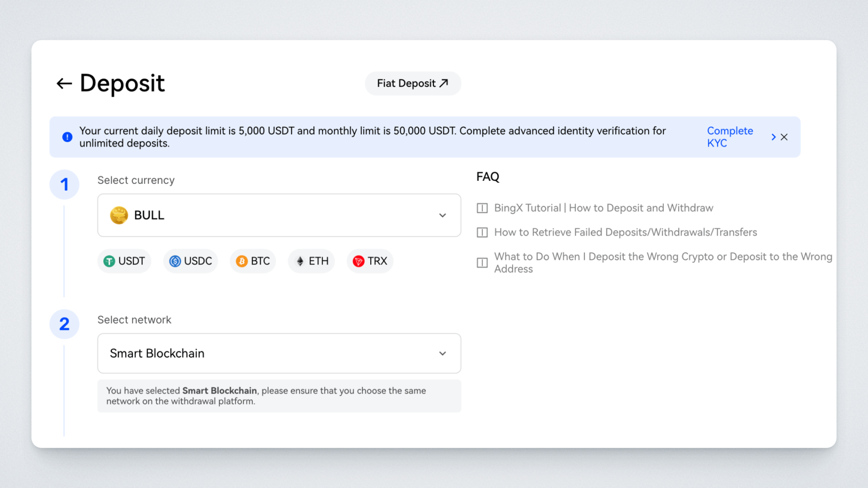Click the Complete KYC link

coord(729,137)
